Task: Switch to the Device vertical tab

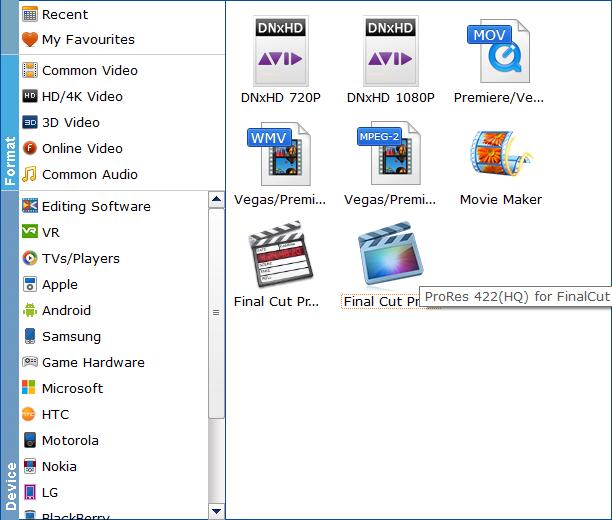Action: tap(9, 355)
